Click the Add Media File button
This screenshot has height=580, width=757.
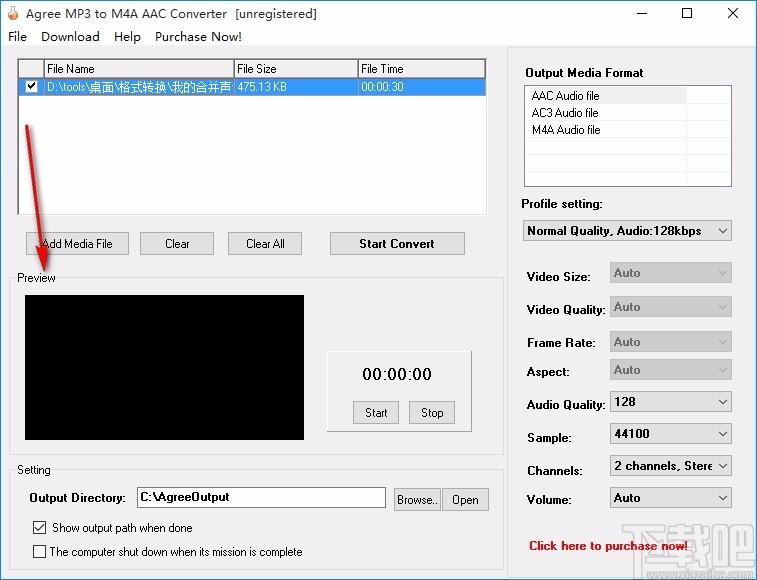click(x=77, y=243)
